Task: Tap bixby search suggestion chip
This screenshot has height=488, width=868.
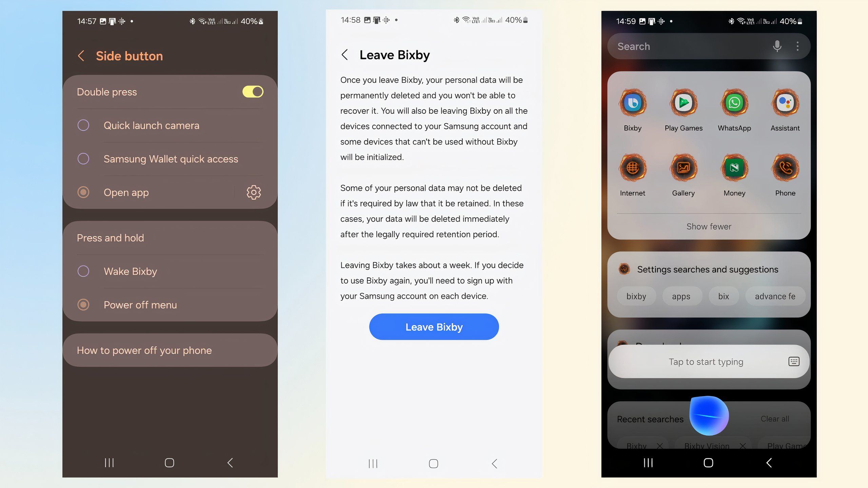Action: point(636,296)
